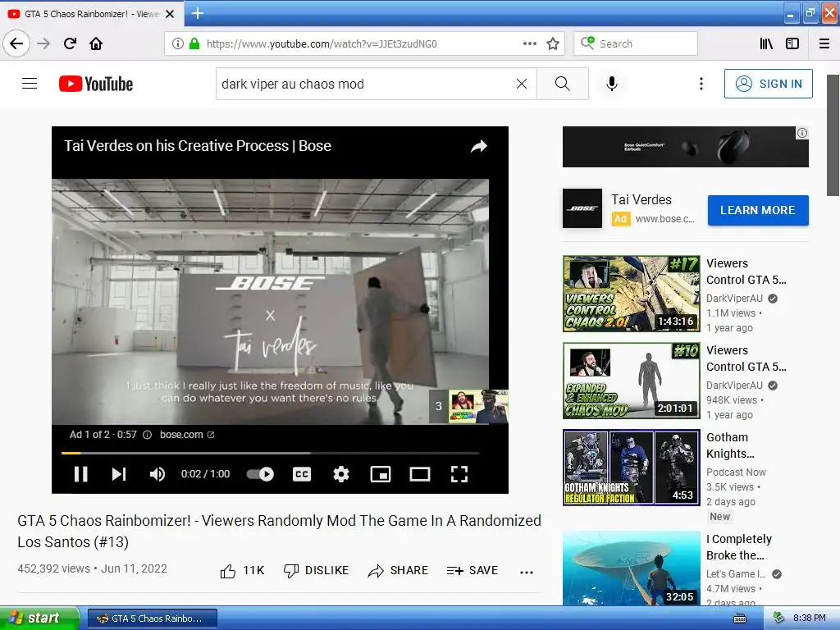
Task: Click the DISLIKE button
Action: 316,571
